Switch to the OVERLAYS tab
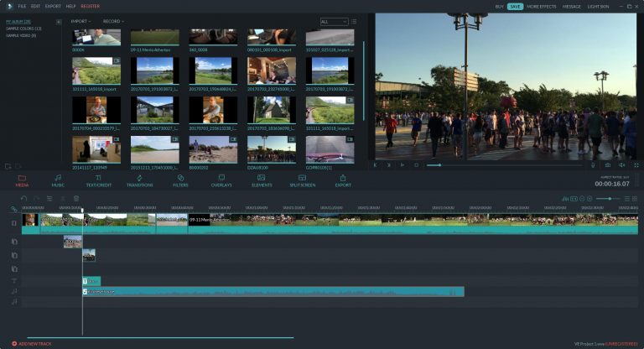644x349 pixels. [x=221, y=180]
